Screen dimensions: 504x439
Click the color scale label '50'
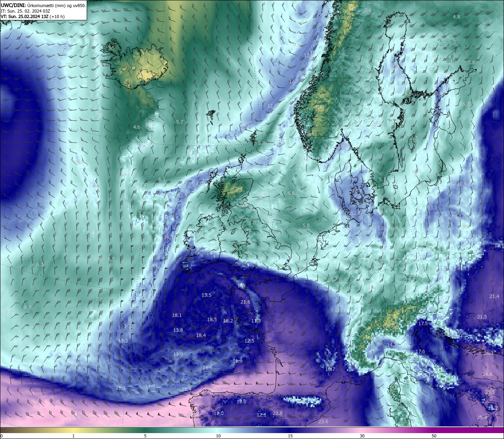[x=434, y=436]
